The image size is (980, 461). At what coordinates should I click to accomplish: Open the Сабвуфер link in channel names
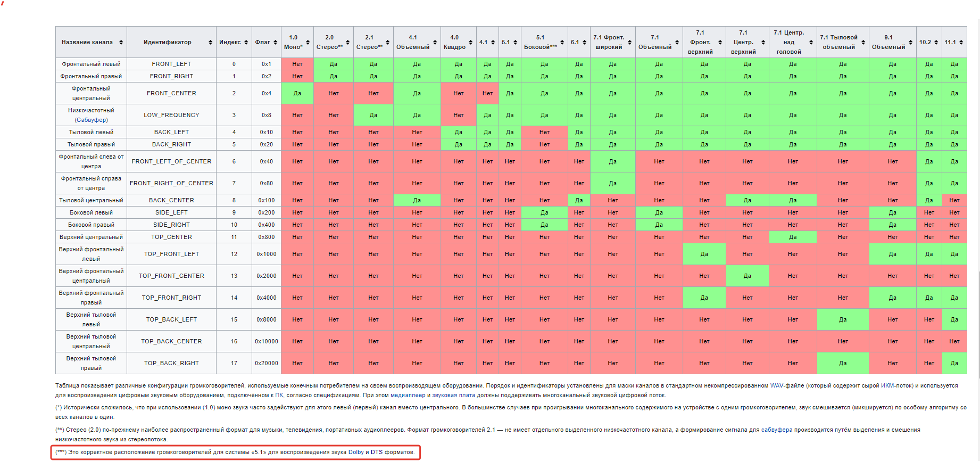coord(91,120)
